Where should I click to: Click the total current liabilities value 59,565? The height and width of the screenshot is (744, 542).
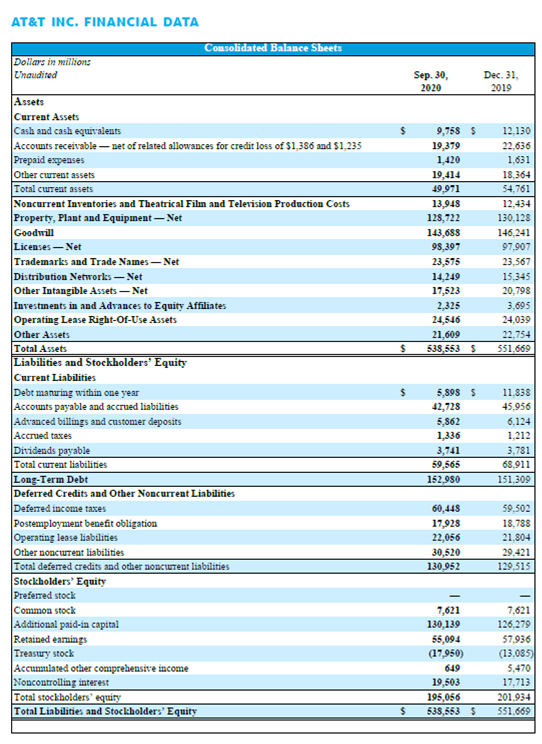tap(446, 465)
